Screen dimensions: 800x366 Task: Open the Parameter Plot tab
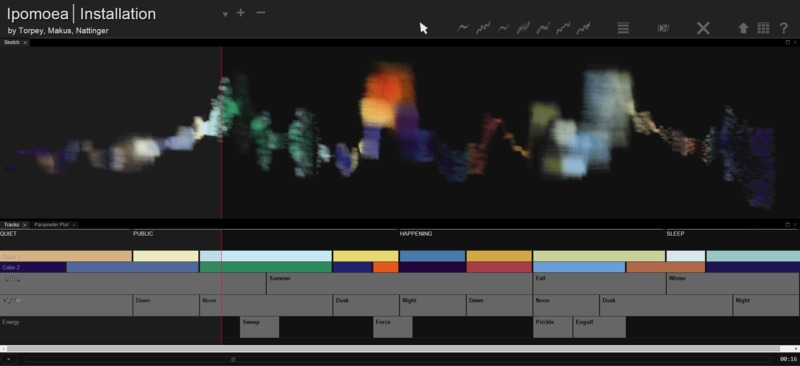coord(51,225)
